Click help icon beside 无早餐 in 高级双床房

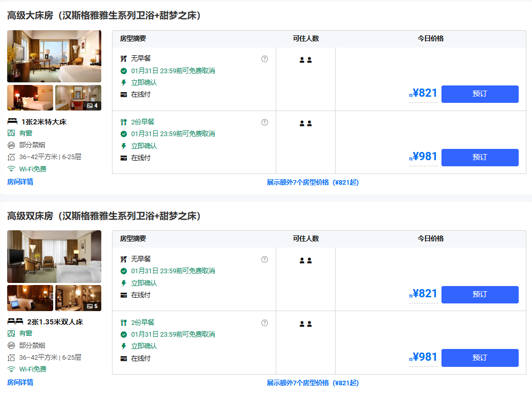point(264,259)
